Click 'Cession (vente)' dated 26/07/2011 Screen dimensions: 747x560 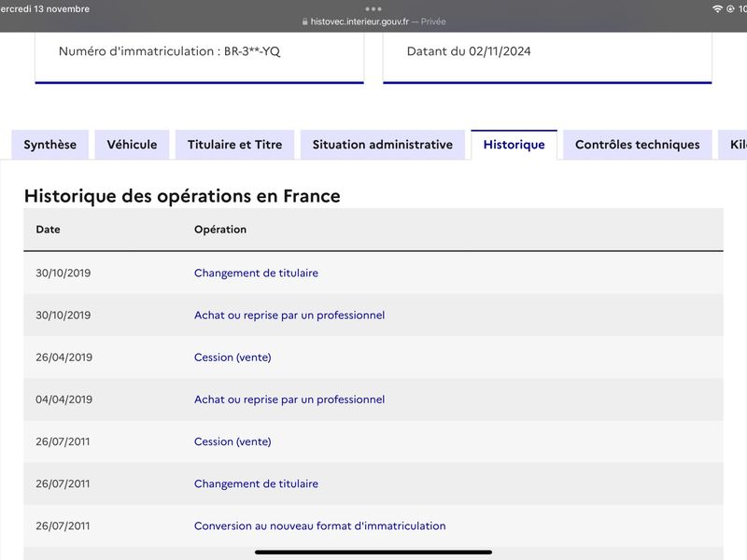[233, 441]
